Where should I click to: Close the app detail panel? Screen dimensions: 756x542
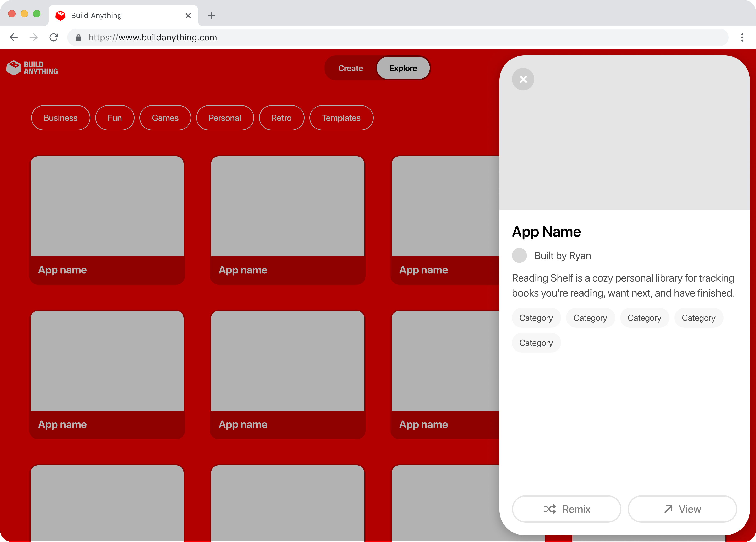click(523, 79)
